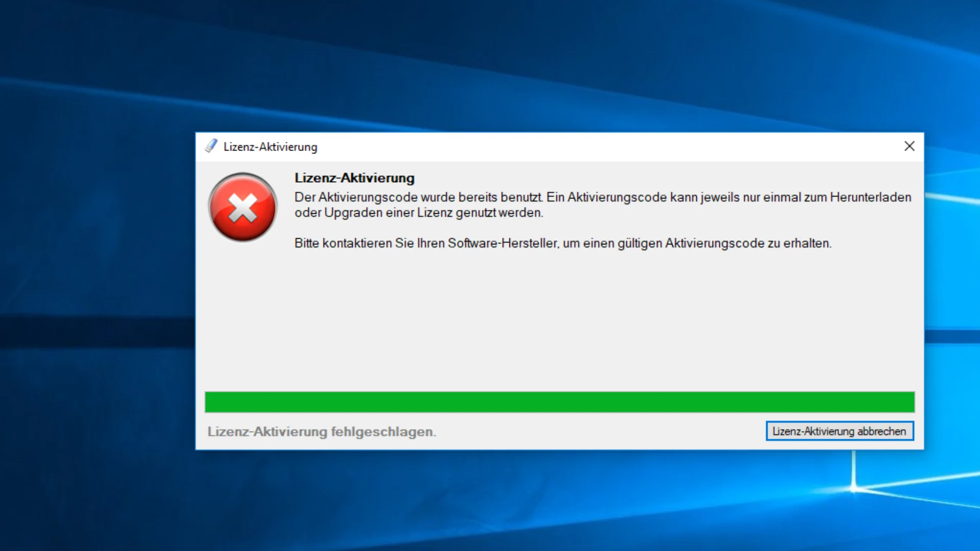Image resolution: width=980 pixels, height=551 pixels.
Task: Click the green activation progress bar
Action: pos(559,402)
